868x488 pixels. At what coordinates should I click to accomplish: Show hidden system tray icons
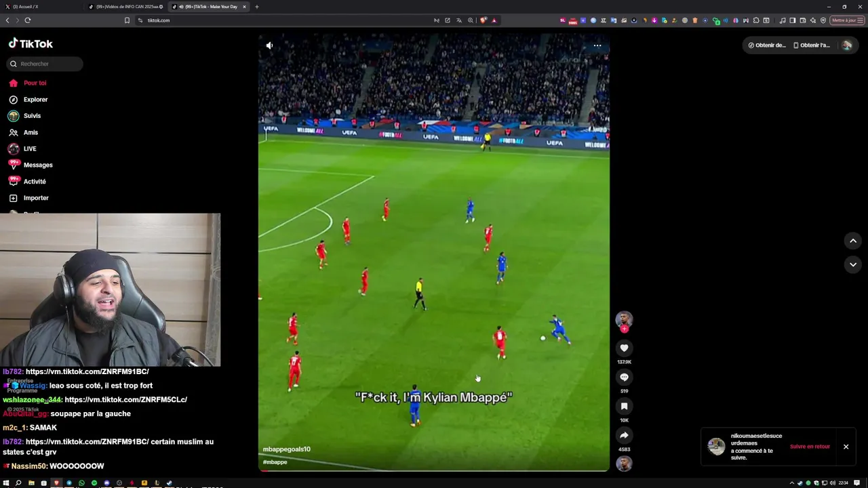coord(791,483)
